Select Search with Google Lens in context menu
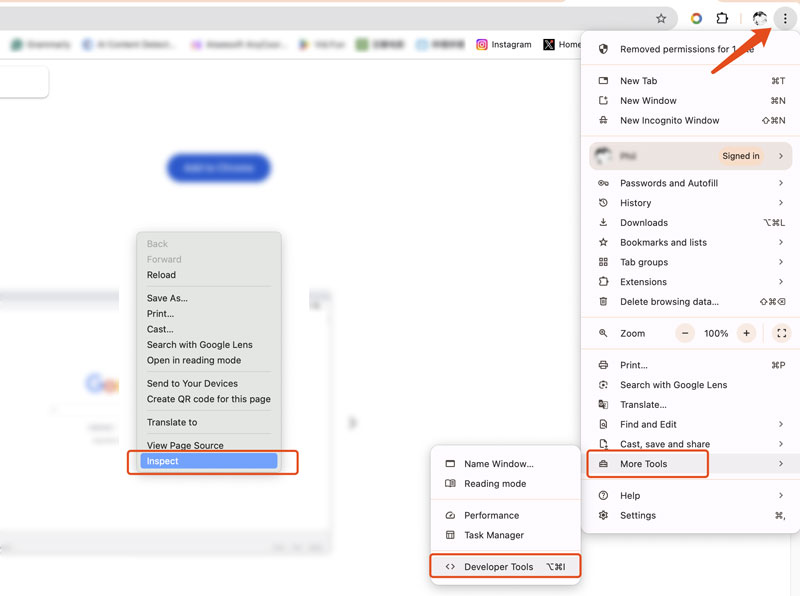Screen dimensions: 800x596 pos(209,344)
